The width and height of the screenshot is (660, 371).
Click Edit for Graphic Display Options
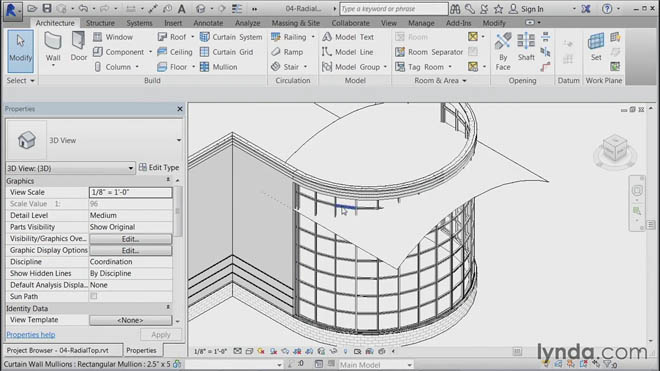(130, 251)
